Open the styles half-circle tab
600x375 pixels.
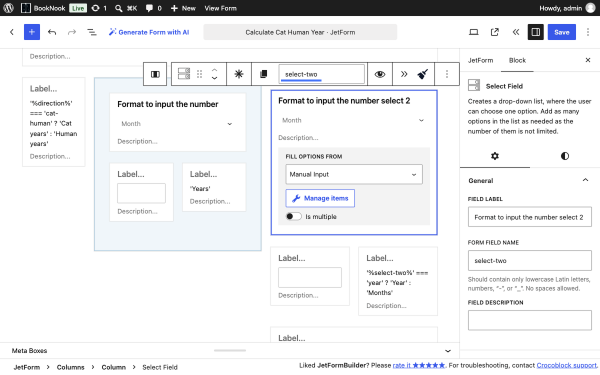point(565,156)
